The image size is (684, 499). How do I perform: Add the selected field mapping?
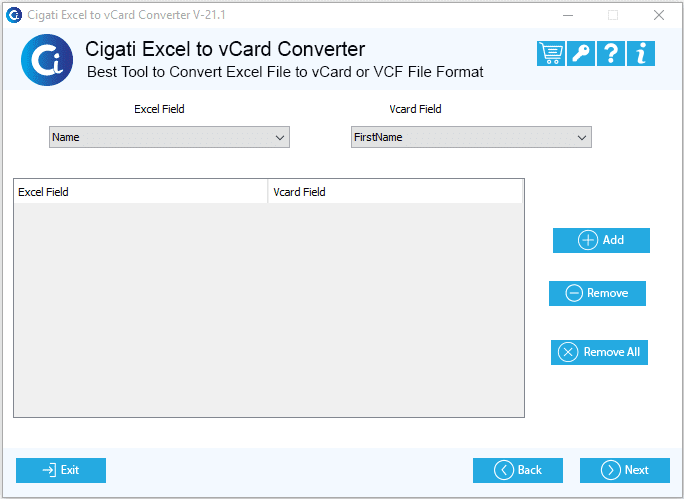coord(601,240)
